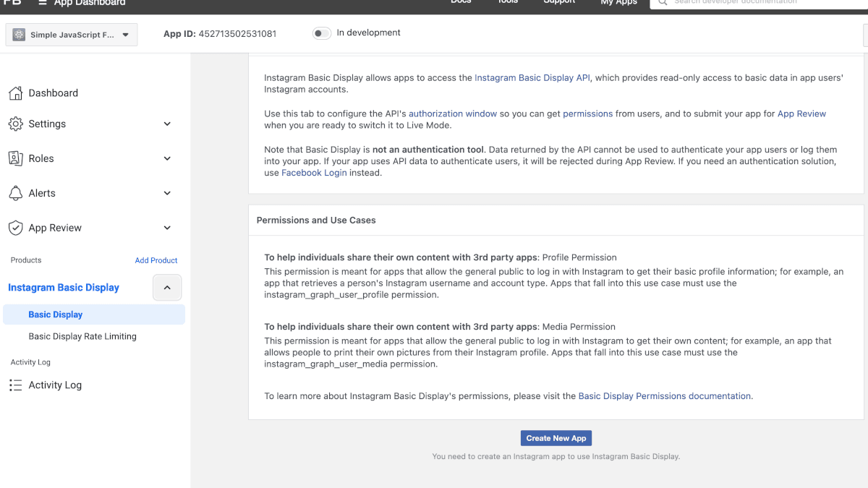
Task: Expand the Settings chevron
Action: pos(167,124)
